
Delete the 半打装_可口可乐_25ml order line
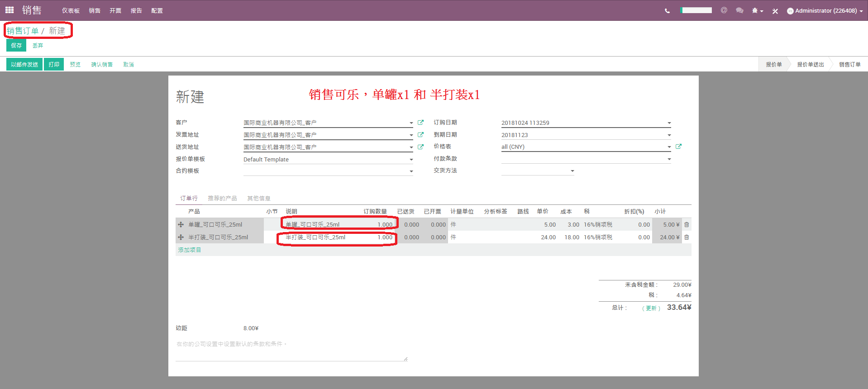687,237
